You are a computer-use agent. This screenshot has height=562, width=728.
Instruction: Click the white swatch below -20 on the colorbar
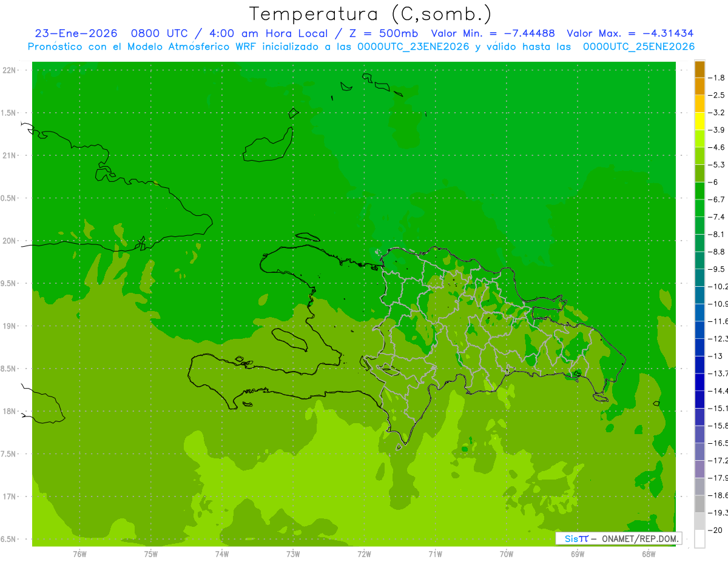point(699,539)
